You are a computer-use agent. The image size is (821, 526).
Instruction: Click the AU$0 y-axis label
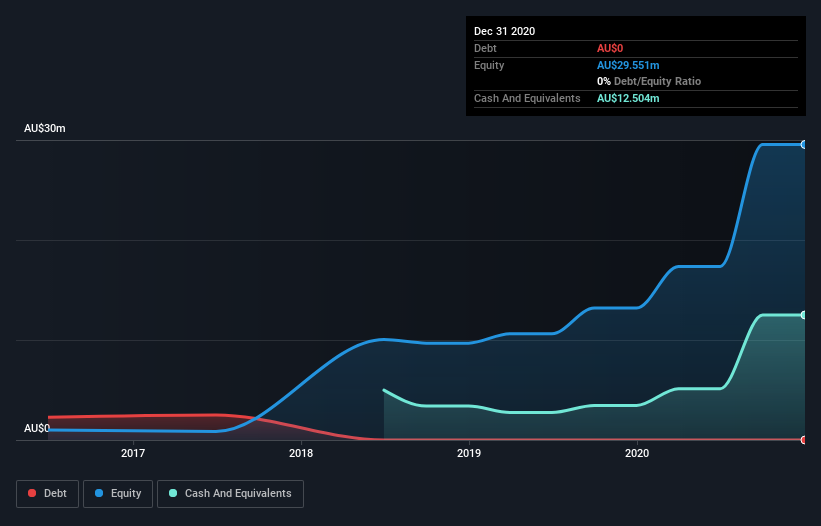[x=37, y=428]
